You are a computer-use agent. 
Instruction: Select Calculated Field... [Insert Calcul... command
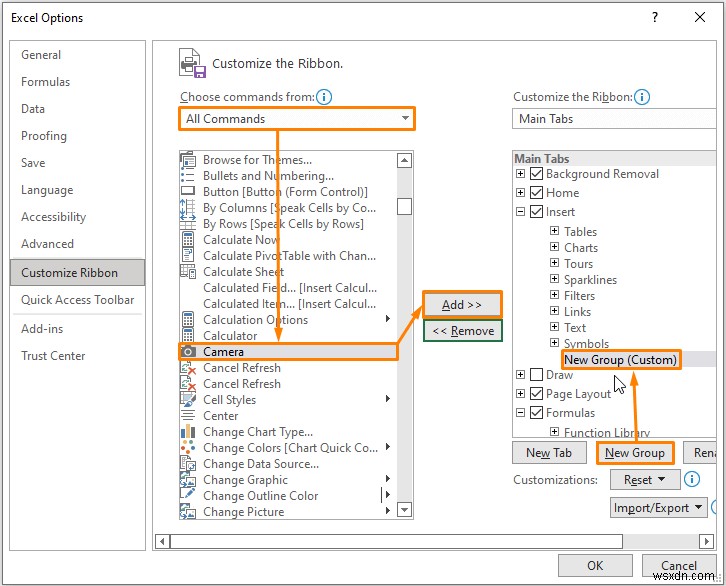coord(290,288)
